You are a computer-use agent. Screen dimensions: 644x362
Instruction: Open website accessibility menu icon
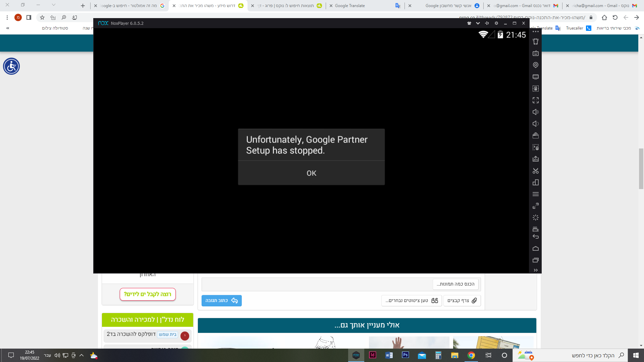(x=11, y=66)
